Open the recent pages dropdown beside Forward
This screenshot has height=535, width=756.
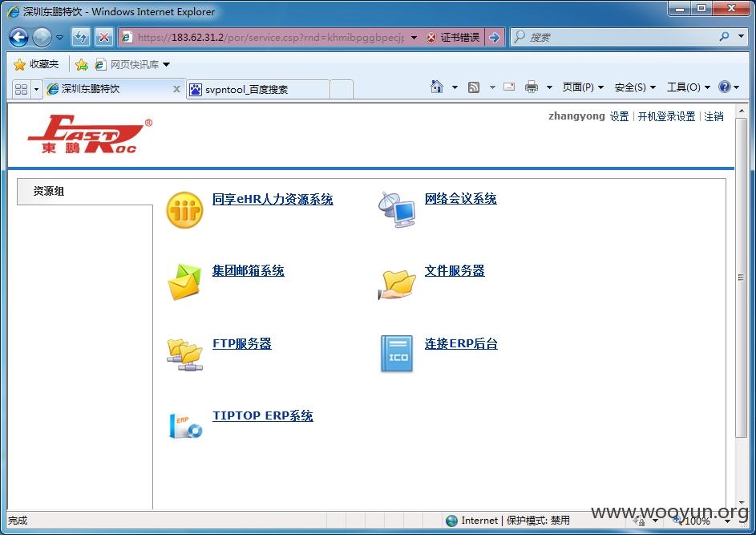click(x=59, y=37)
